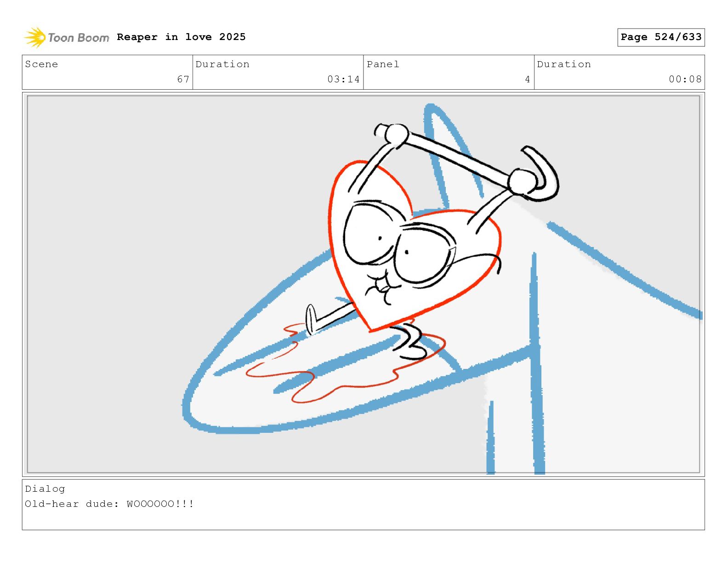Screen dimensions: 728x563
Task: Click the 'Page 524/633' box
Action: pyautogui.click(x=661, y=37)
